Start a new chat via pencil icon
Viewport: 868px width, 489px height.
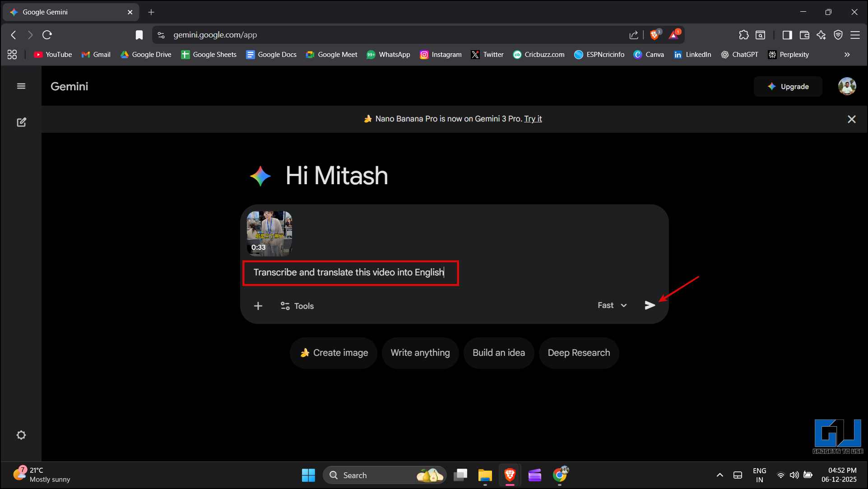coord(21,122)
